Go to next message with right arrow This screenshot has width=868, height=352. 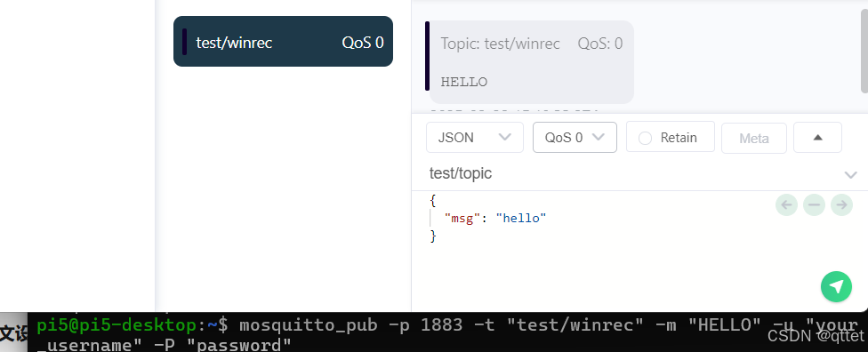(x=841, y=204)
